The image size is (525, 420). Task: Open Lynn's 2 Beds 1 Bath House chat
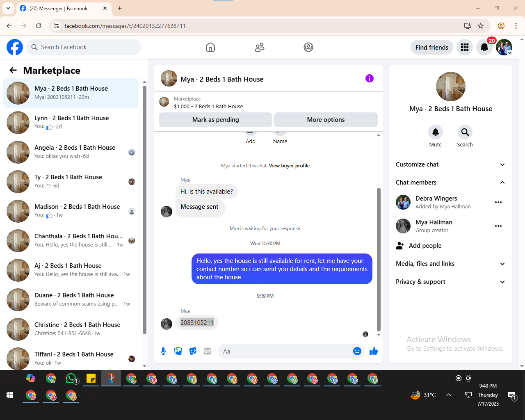[x=71, y=123]
